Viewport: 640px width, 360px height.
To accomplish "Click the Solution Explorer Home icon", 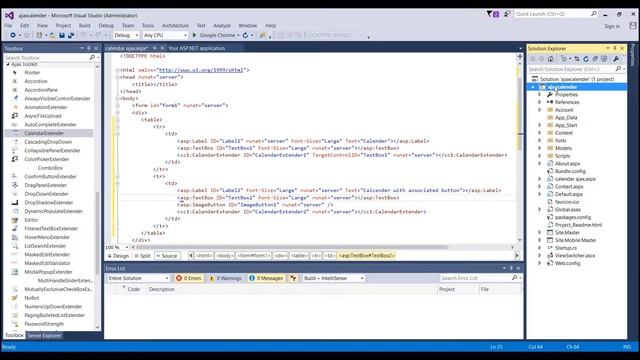I will click(x=551, y=59).
